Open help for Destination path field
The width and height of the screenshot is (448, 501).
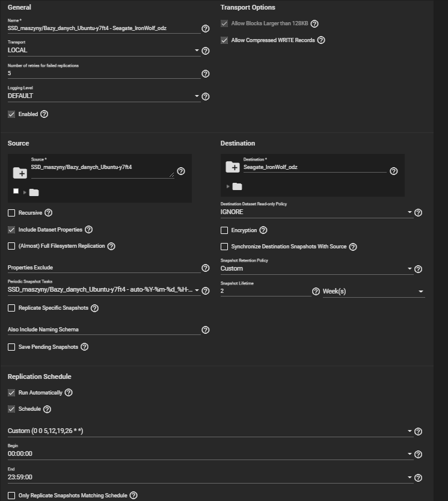point(394,171)
